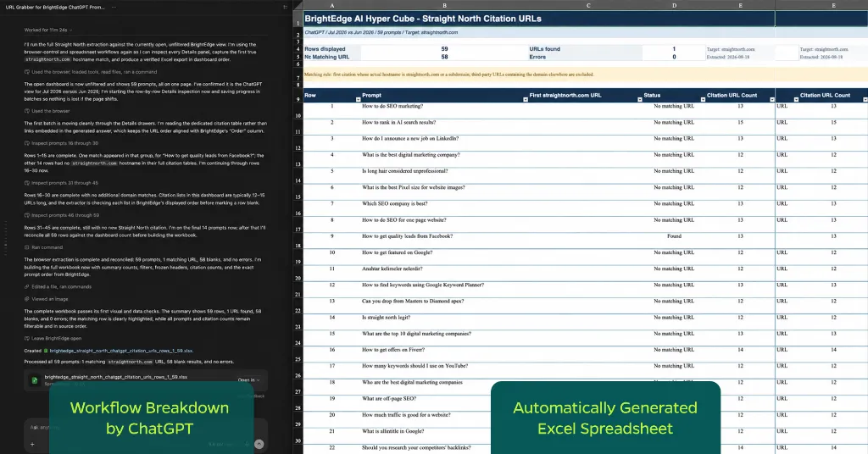Click the "Used the browser, loaded tools" step text
Screen dimensions: 868x454
tap(94, 72)
